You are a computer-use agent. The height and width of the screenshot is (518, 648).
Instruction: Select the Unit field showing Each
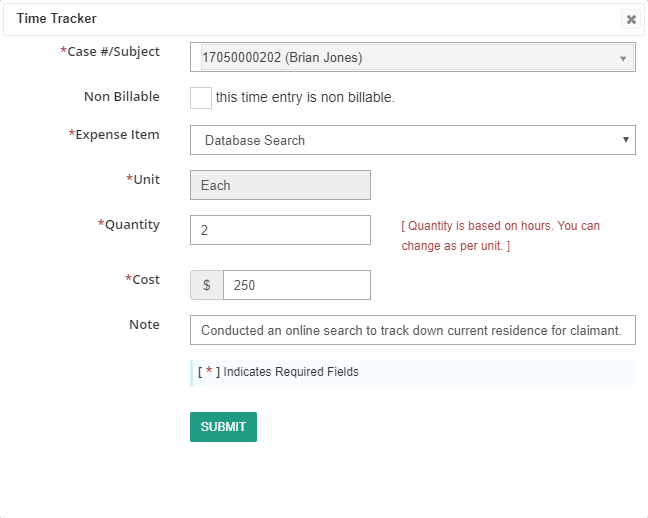pyautogui.click(x=280, y=185)
